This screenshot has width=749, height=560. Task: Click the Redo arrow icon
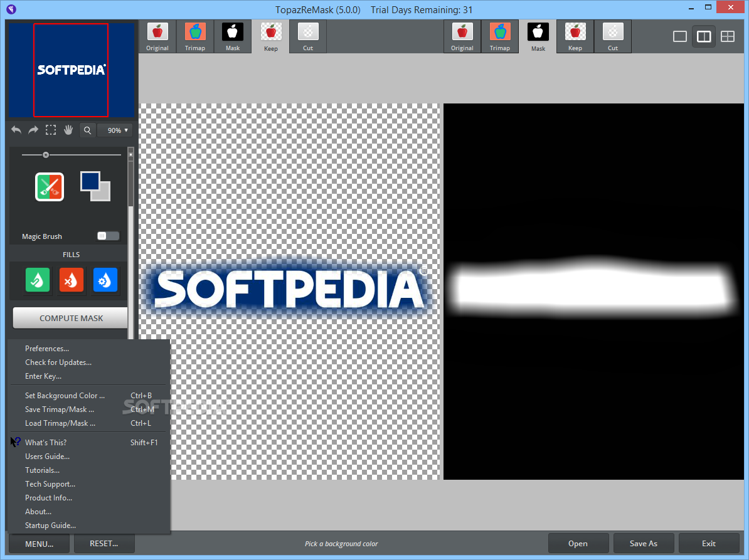(x=33, y=130)
